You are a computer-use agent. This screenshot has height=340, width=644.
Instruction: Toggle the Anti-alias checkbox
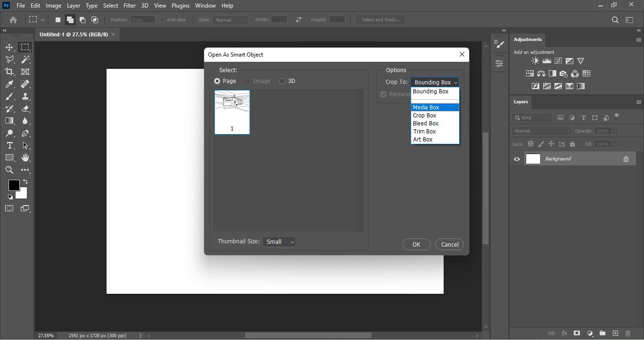[162, 20]
